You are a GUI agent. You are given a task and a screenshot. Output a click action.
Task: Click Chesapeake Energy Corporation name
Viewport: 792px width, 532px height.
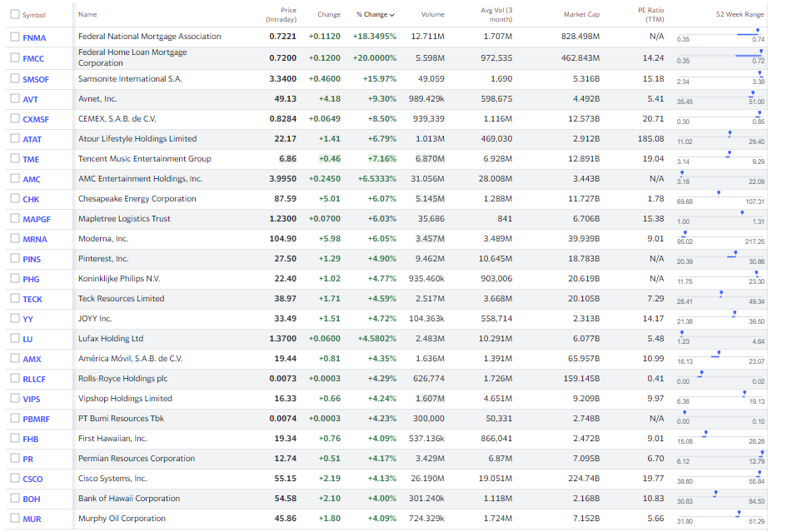(x=137, y=198)
